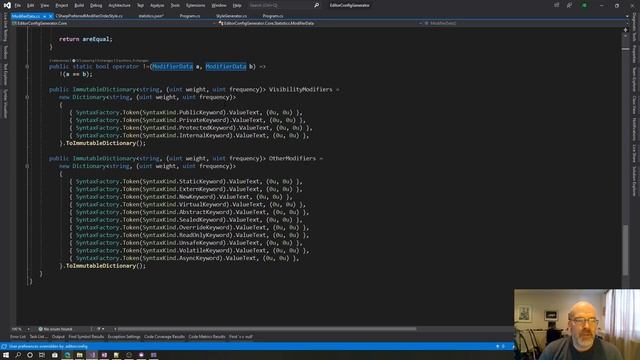Open the Test menu

click(x=140, y=5)
